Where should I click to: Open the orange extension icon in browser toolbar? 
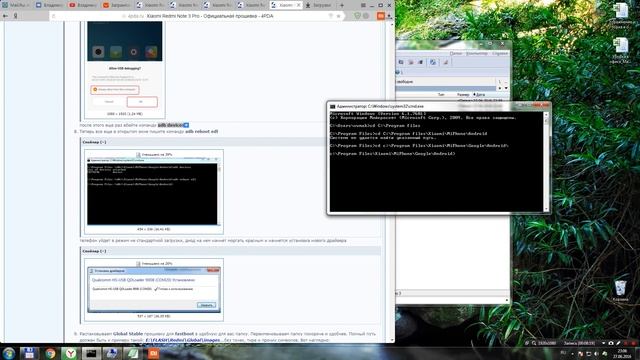tap(380, 16)
